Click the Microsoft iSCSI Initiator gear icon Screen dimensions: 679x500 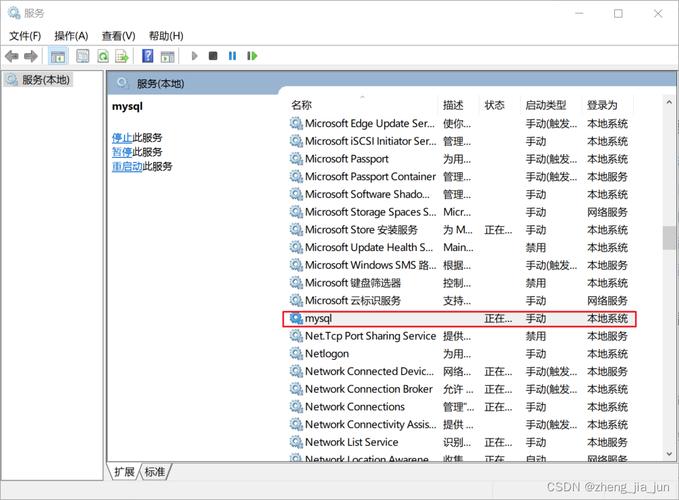point(296,141)
